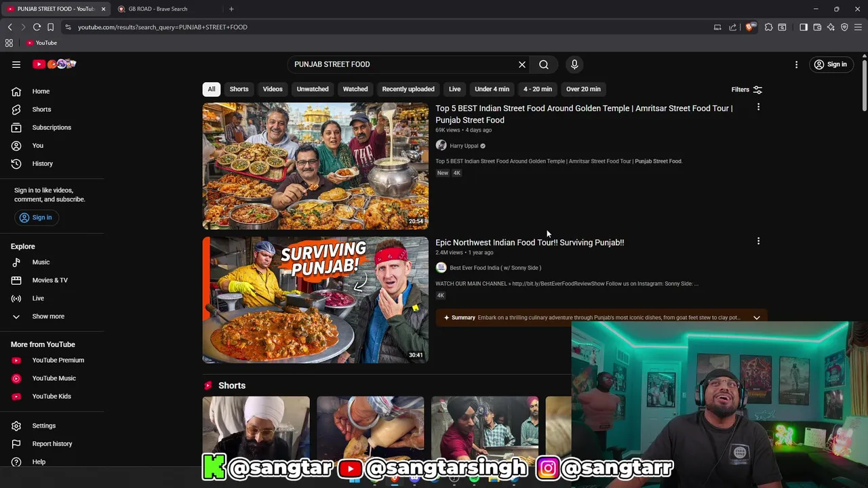This screenshot has width=868, height=488.
Task: Visit Best Ever Food India channel
Action: click(495, 268)
